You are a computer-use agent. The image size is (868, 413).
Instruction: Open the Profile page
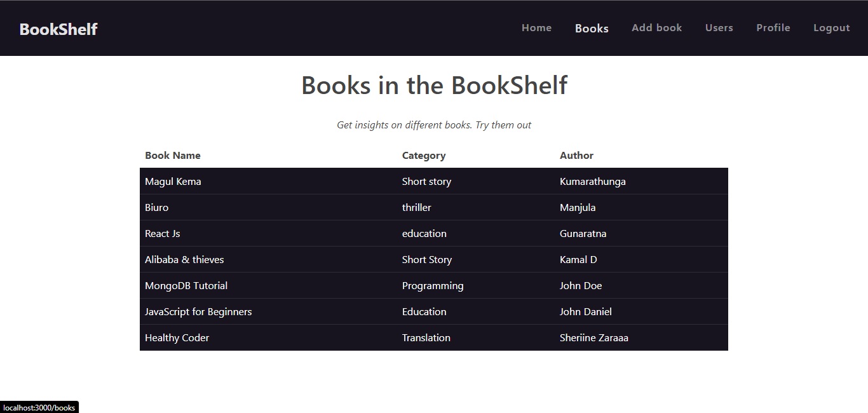coord(773,28)
